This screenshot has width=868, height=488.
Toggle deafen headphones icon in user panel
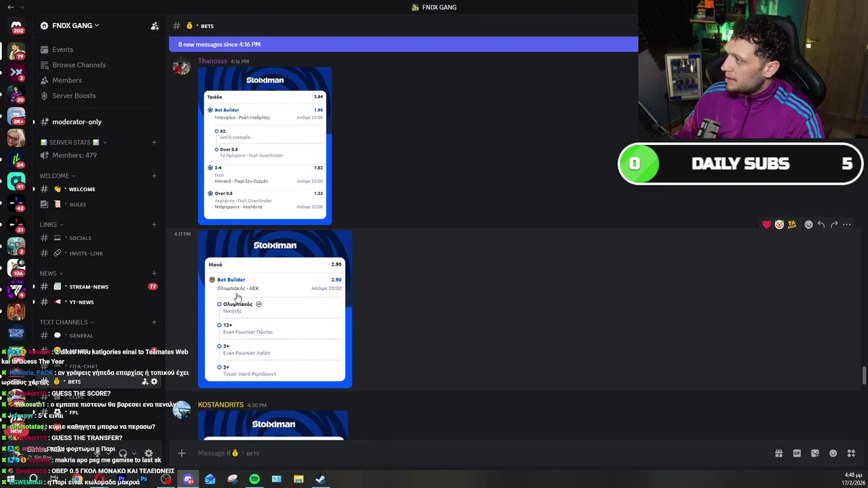123,453
